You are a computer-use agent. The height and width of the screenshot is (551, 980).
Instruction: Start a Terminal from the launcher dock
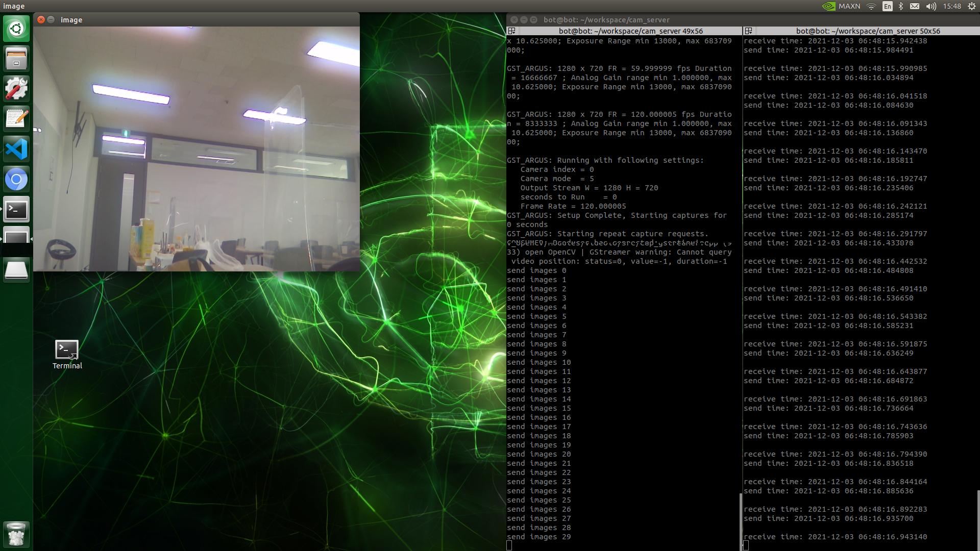coord(16,209)
